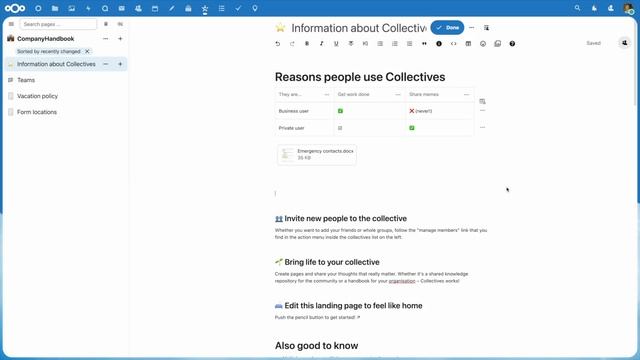This screenshot has height=360, width=640.
Task: Insert an info callout
Action: [x=439, y=44]
